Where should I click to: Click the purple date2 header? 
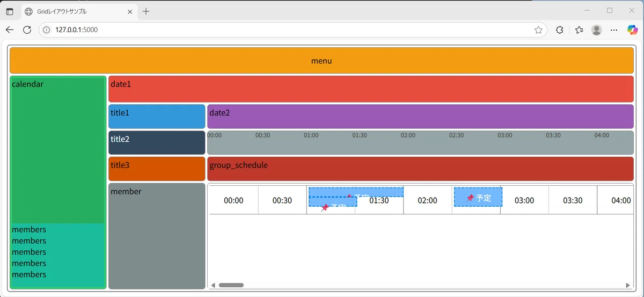click(420, 117)
